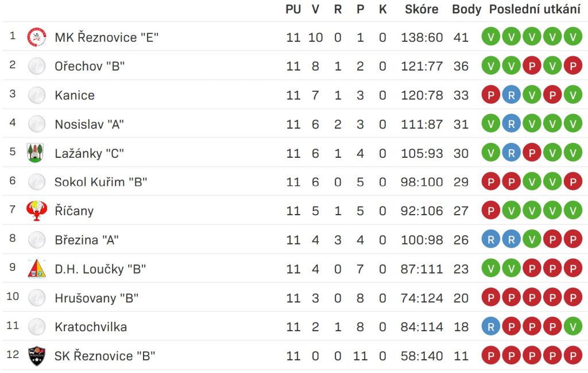Click the Poslední utkání column header
Viewport: 588px width, 373px height.
pos(535,9)
